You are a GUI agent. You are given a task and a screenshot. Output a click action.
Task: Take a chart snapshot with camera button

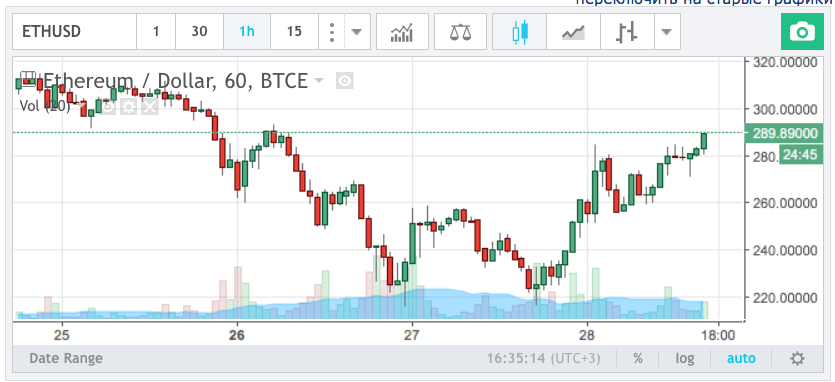802,32
